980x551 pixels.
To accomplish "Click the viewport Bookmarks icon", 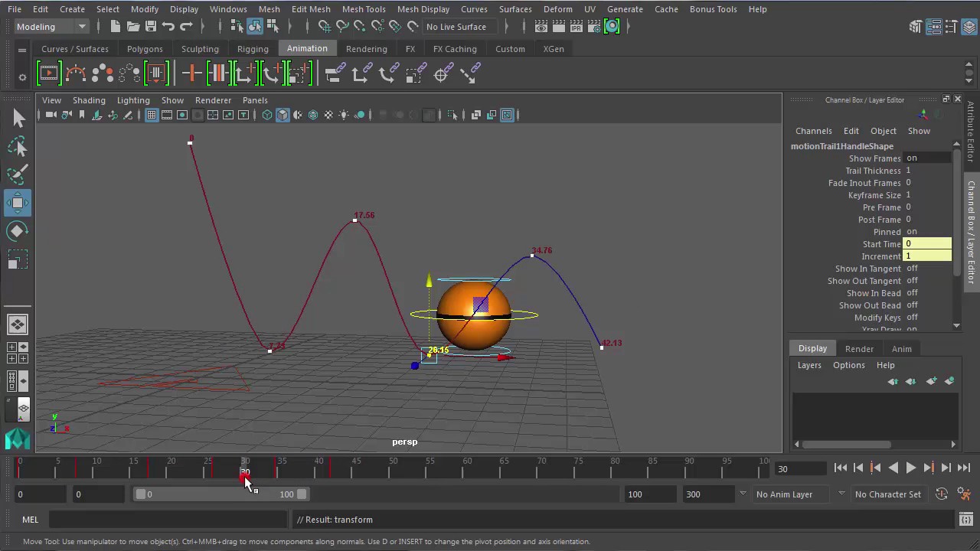I will tap(82, 115).
